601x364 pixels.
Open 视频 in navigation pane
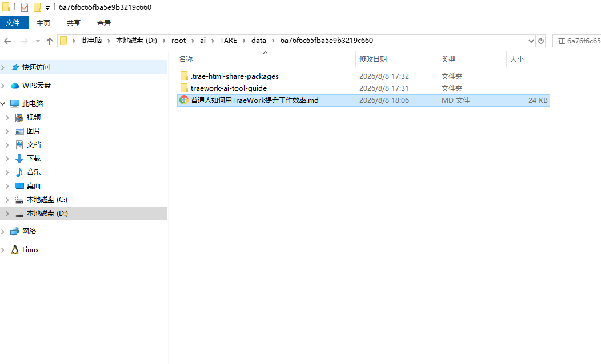[34, 118]
